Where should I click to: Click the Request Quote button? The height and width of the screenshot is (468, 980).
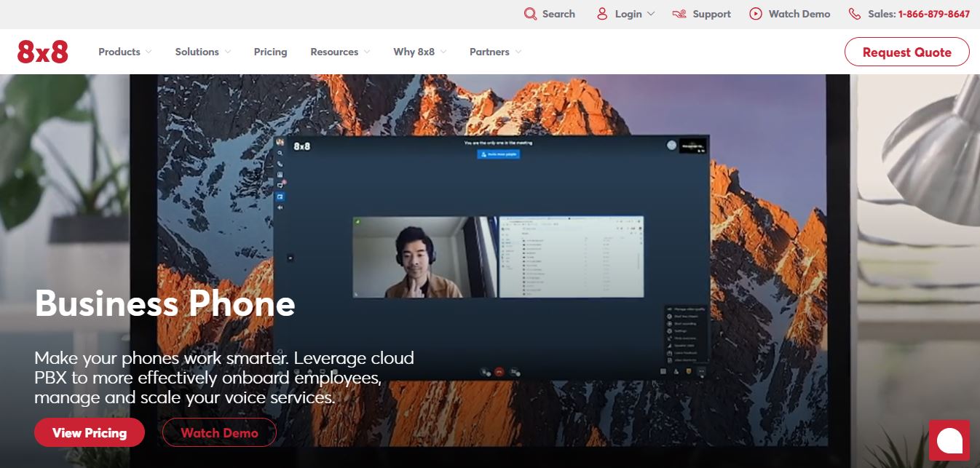click(x=906, y=52)
